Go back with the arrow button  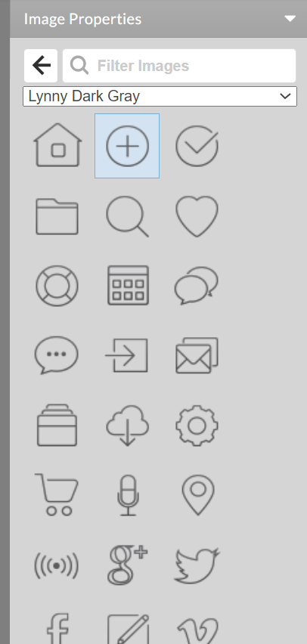point(41,66)
